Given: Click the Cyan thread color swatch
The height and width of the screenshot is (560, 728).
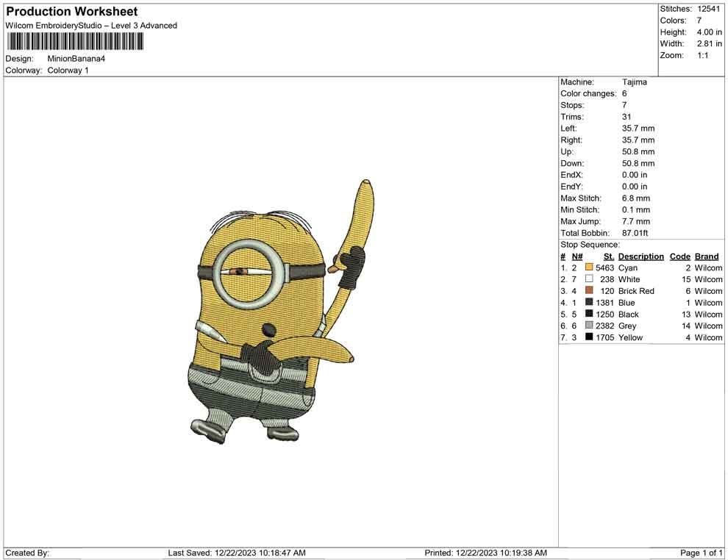Looking at the screenshot, I should tap(589, 268).
